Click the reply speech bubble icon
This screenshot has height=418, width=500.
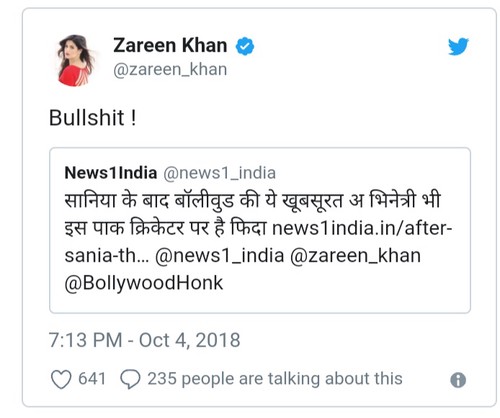130,379
